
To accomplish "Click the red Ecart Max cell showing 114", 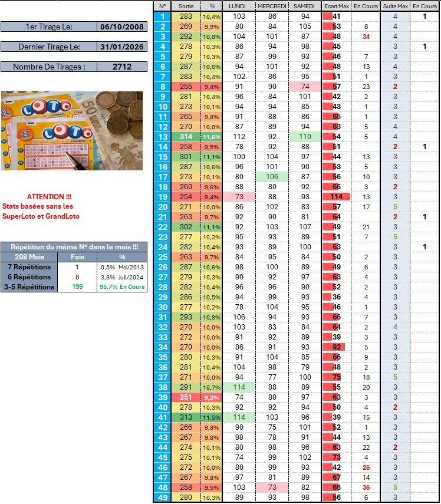I will point(337,197).
